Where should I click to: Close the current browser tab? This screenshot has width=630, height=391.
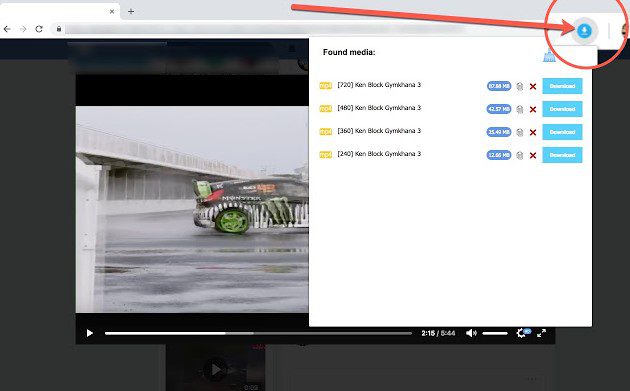click(112, 11)
